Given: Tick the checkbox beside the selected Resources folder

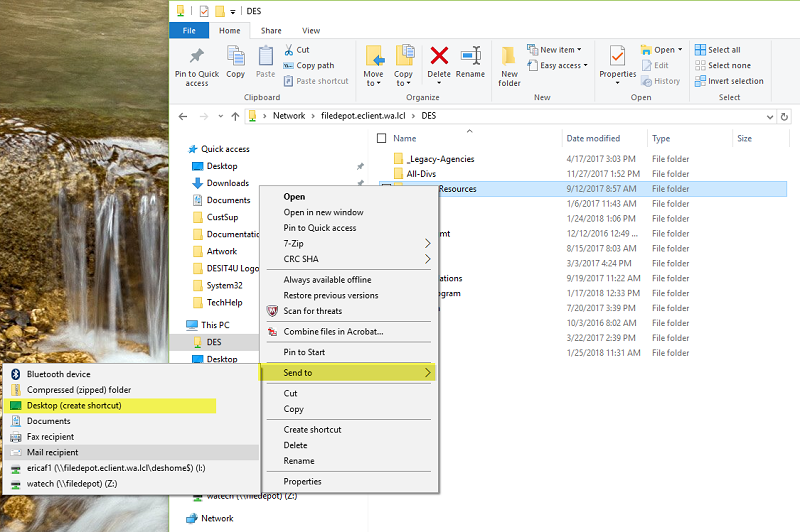Looking at the screenshot, I should 386,188.
